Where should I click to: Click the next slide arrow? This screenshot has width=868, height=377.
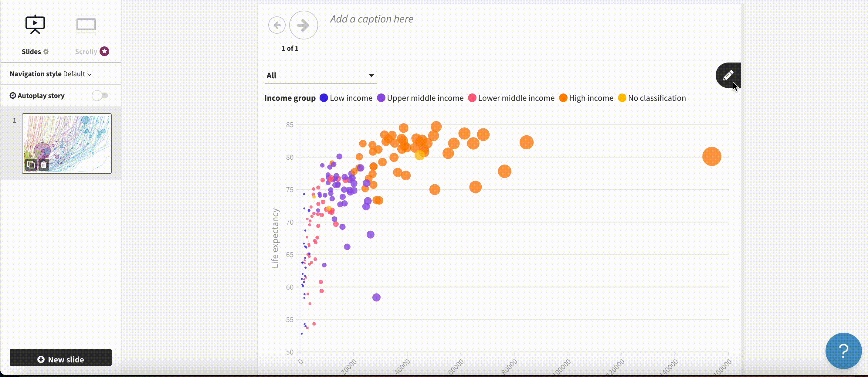click(303, 25)
